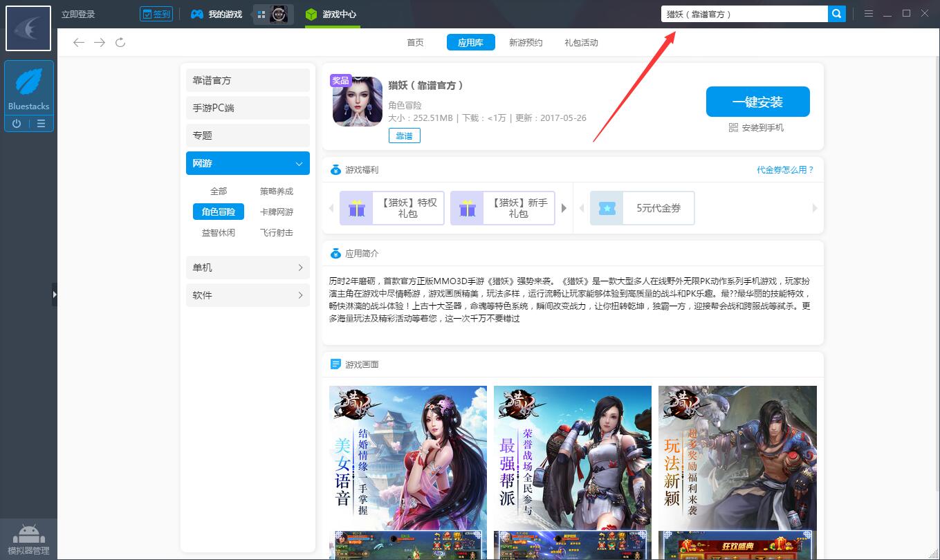Screen dimensions: 940x560
Task: Open the title bar hamburger menu
Action: (869, 14)
